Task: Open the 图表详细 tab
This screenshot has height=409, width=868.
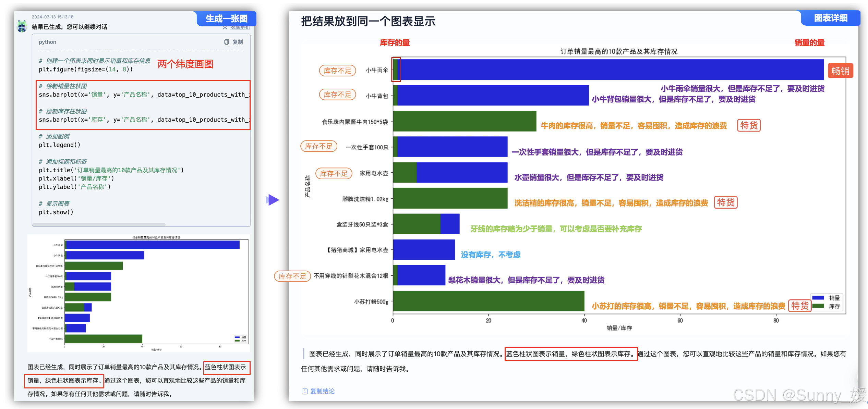Action: [831, 18]
